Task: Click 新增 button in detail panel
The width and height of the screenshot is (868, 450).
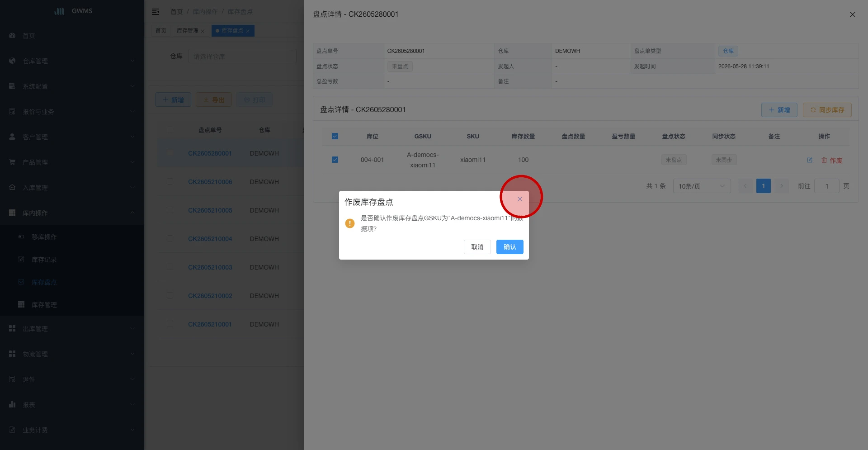Action: tap(779, 110)
